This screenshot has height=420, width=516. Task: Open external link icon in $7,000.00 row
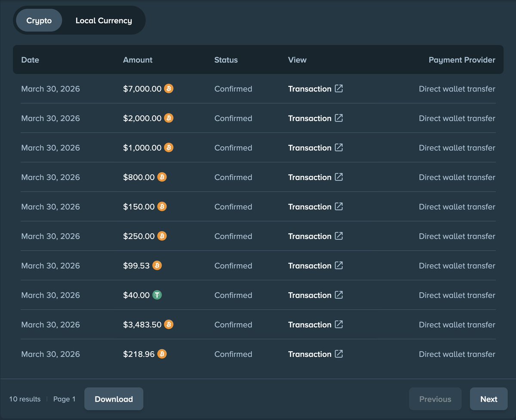pyautogui.click(x=339, y=89)
